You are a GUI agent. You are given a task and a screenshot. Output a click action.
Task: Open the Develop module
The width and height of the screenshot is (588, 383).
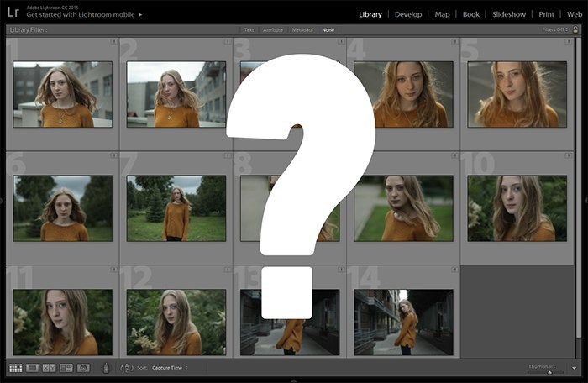click(x=408, y=14)
